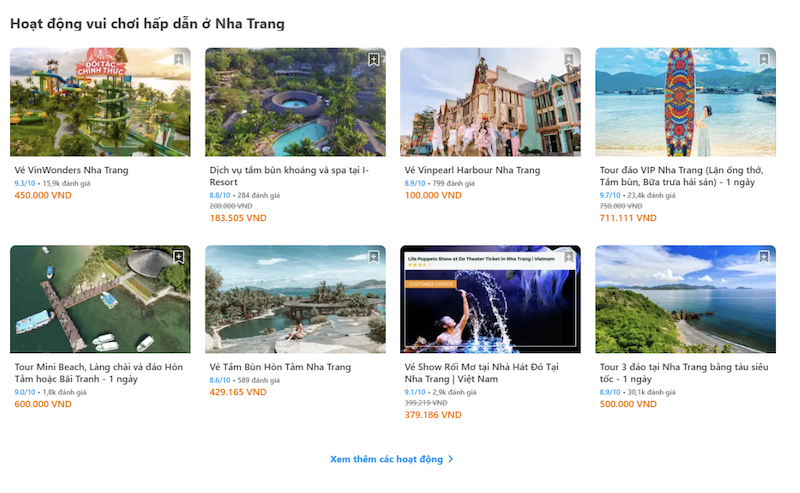800x493 pixels.
Task: Save the I-Resort mud bath card
Action: (374, 60)
